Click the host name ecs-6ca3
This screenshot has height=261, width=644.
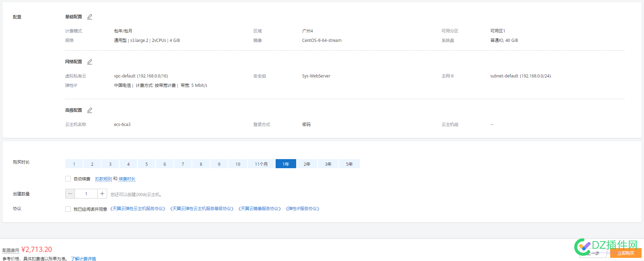point(122,125)
